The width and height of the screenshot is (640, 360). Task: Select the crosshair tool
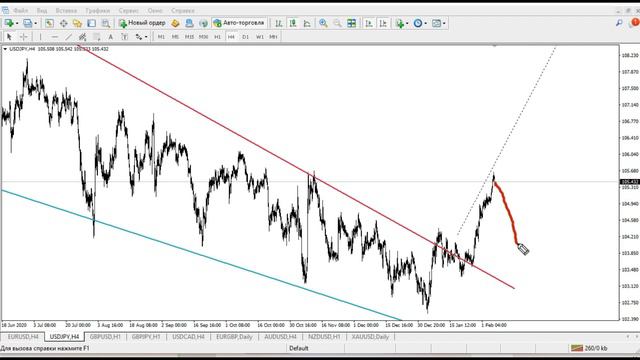[23, 37]
